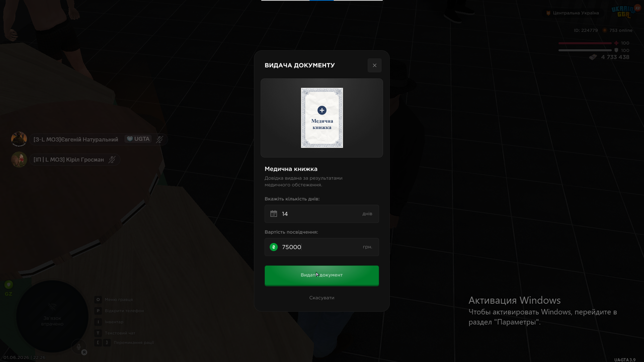Click the Видати документ button
Screen dimensions: 644x362
click(322, 275)
